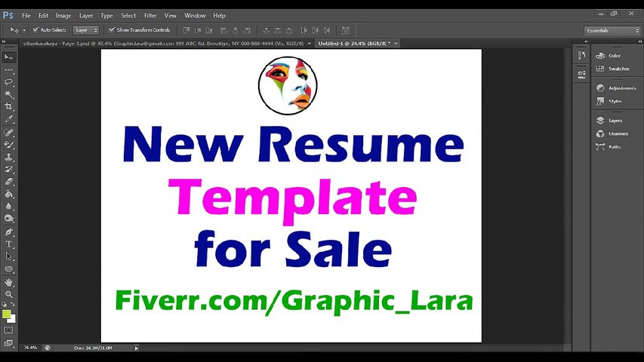Toggle Quick Mask mode

click(8, 330)
